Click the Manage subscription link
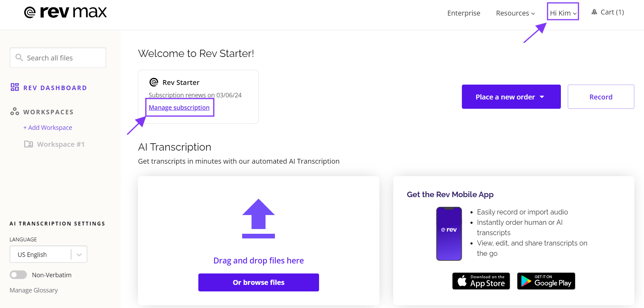The height and width of the screenshot is (308, 644). (179, 107)
